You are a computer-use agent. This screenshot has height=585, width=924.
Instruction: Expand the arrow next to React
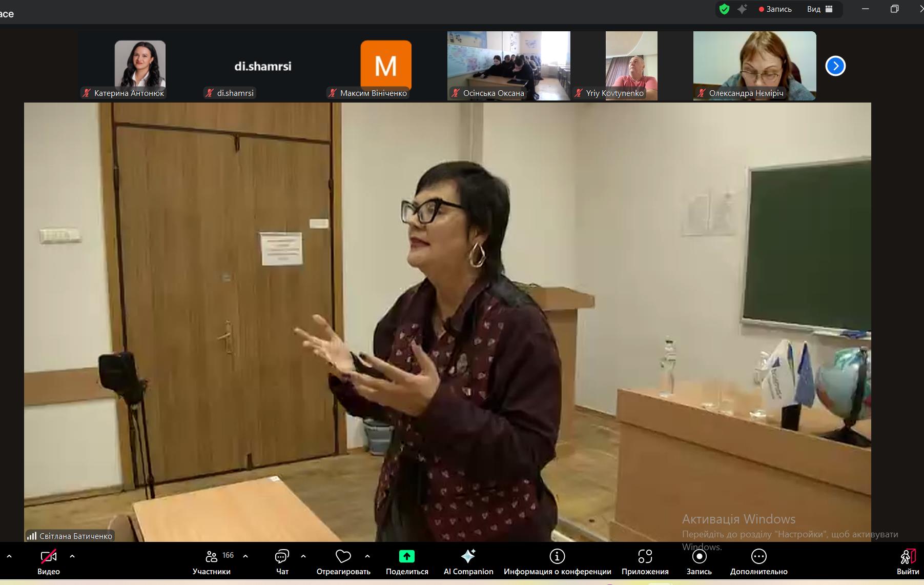click(x=367, y=556)
